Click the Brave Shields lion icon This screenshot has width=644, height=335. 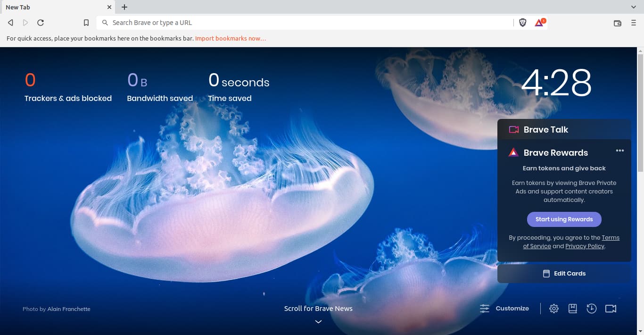point(522,23)
